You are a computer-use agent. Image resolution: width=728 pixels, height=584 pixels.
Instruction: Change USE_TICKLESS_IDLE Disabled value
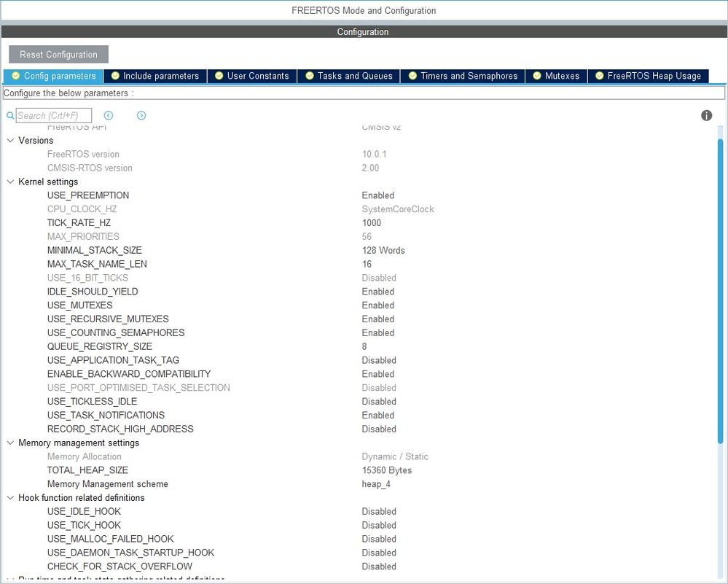(x=379, y=402)
